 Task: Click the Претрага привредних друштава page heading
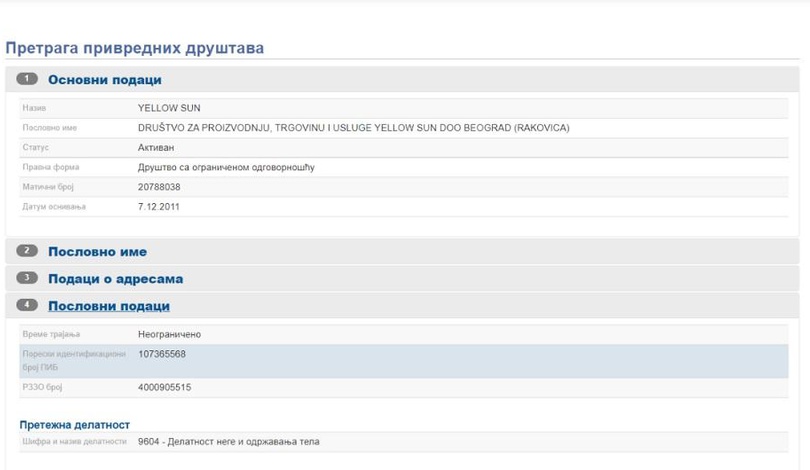click(x=135, y=47)
